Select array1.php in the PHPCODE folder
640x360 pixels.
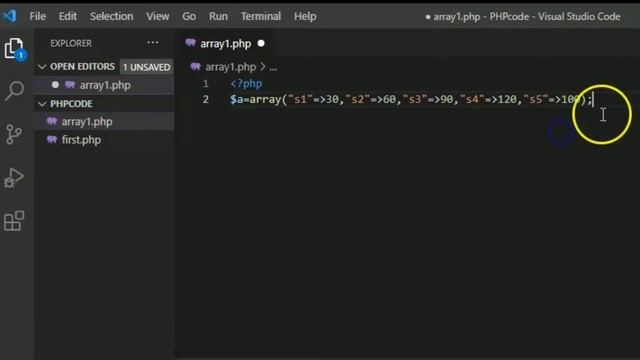click(x=104, y=122)
